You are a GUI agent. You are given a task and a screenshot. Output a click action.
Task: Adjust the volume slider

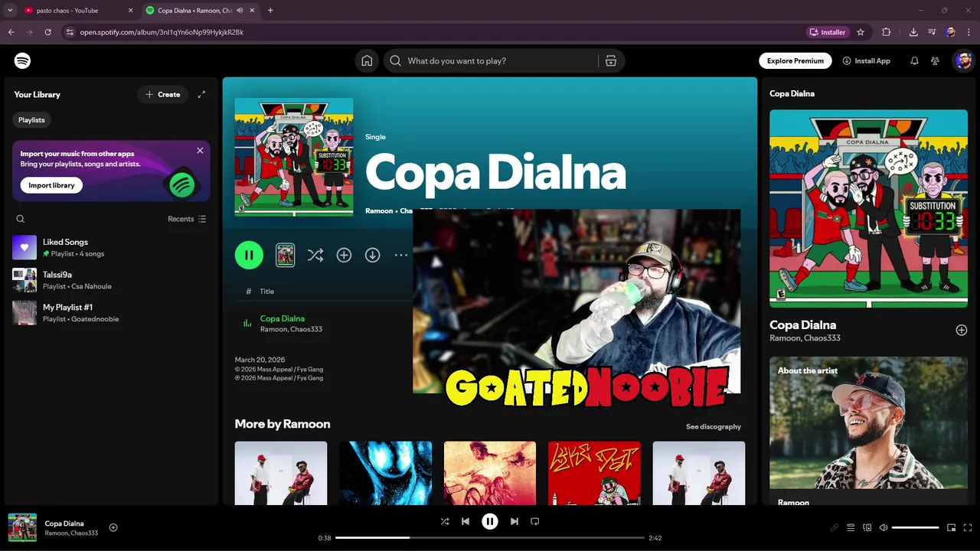pyautogui.click(x=915, y=527)
